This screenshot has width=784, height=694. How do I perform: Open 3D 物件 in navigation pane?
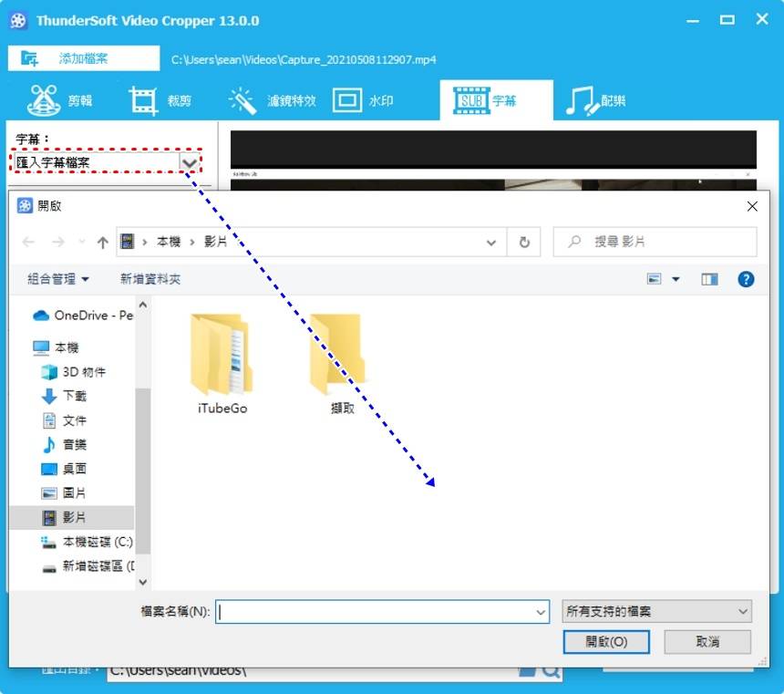click(73, 372)
